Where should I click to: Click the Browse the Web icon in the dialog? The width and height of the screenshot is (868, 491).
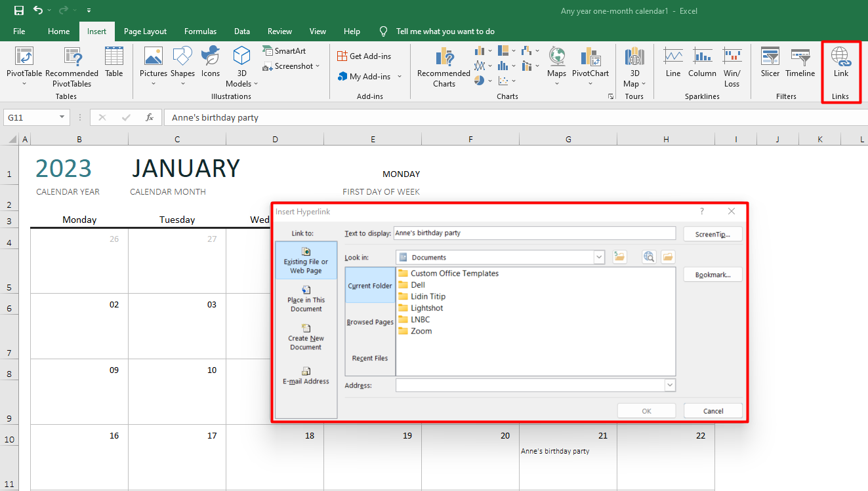[649, 258]
